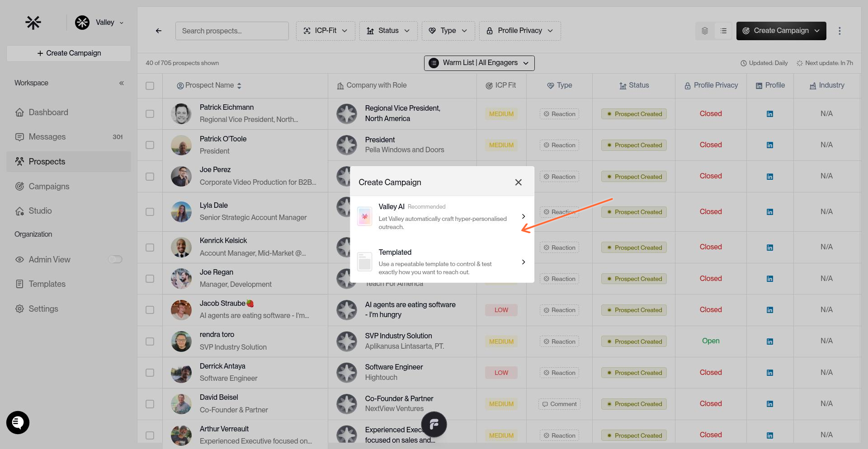Open LinkedIn profile for rendra toro

pyautogui.click(x=769, y=341)
